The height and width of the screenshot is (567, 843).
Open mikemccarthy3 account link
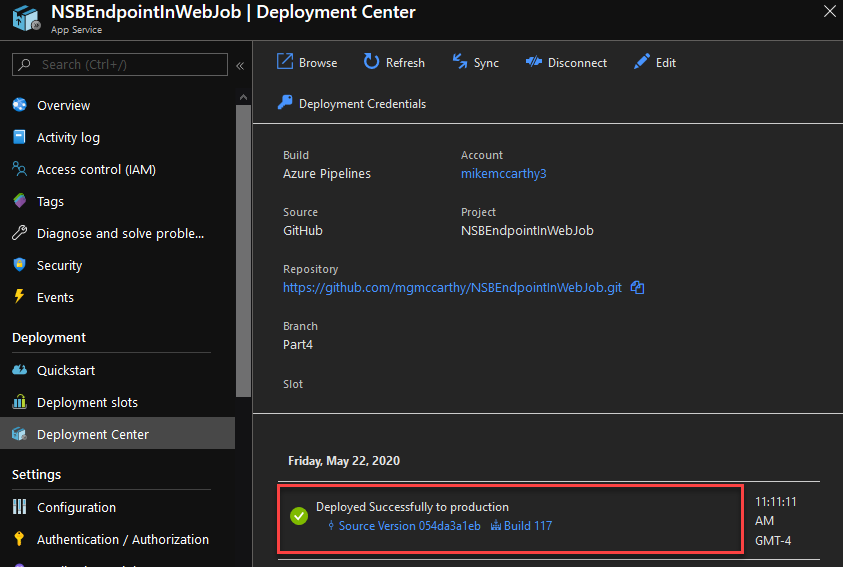point(504,174)
